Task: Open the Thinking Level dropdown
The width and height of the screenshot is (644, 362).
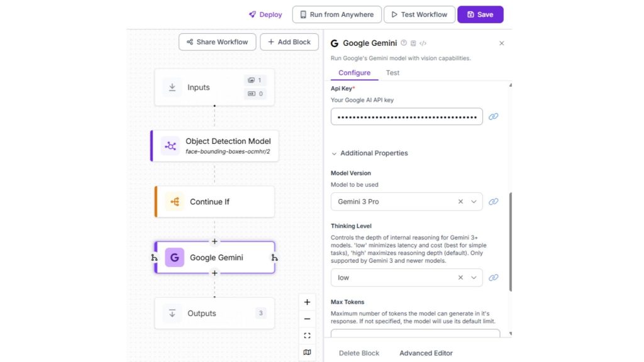Action: (x=474, y=278)
